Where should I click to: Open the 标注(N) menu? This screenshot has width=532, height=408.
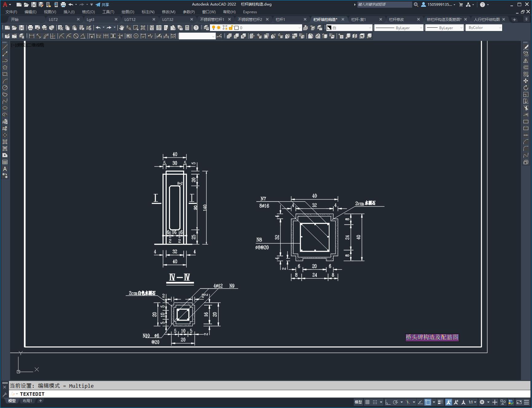(148, 12)
